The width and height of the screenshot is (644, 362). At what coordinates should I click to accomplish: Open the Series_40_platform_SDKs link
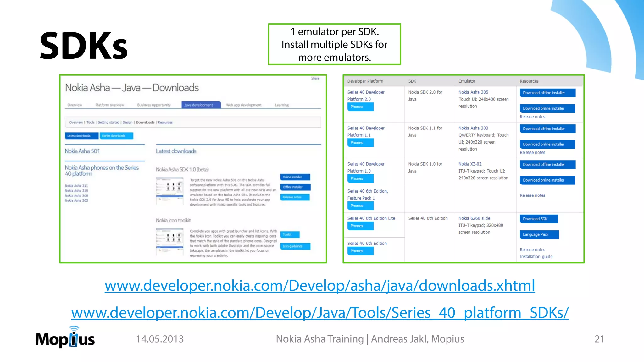click(x=320, y=313)
